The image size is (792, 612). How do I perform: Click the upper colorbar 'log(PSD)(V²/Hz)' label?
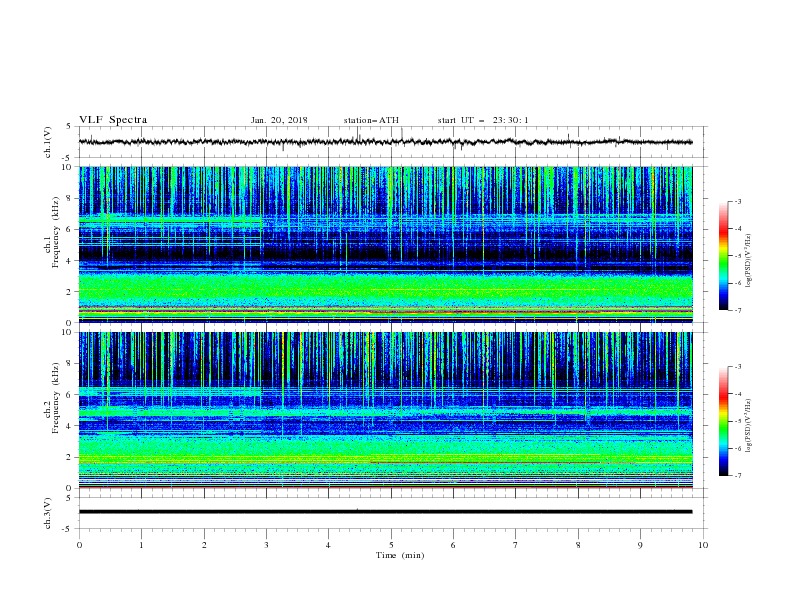coord(748,261)
